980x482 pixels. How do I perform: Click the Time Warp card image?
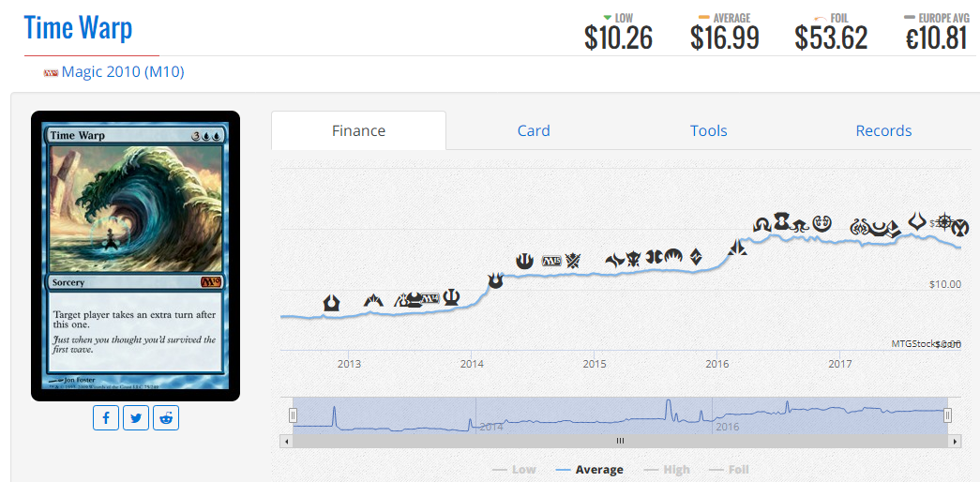click(136, 255)
